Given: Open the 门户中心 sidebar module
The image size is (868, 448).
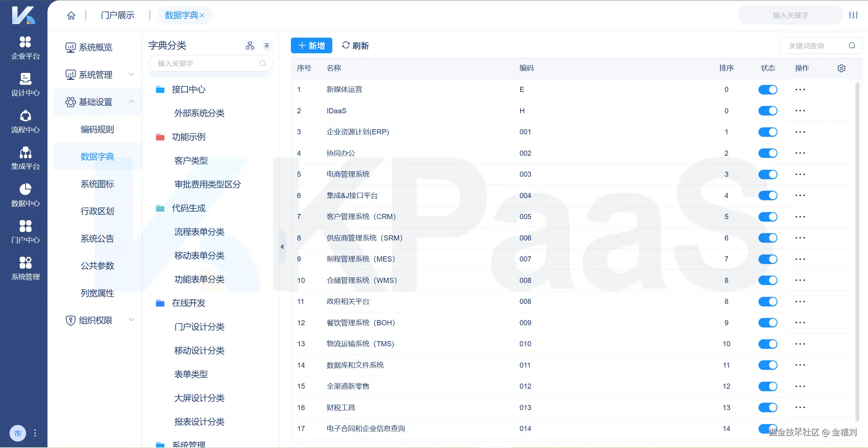Looking at the screenshot, I should (24, 231).
